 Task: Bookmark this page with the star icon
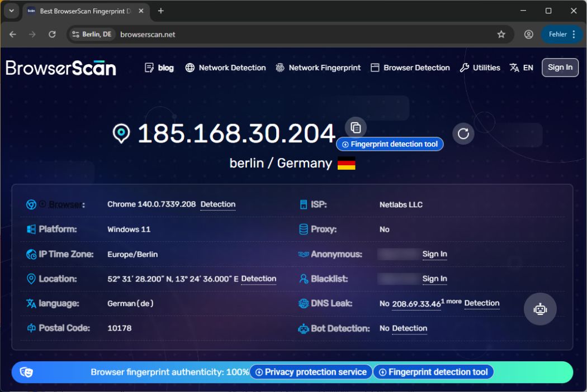tap(501, 35)
